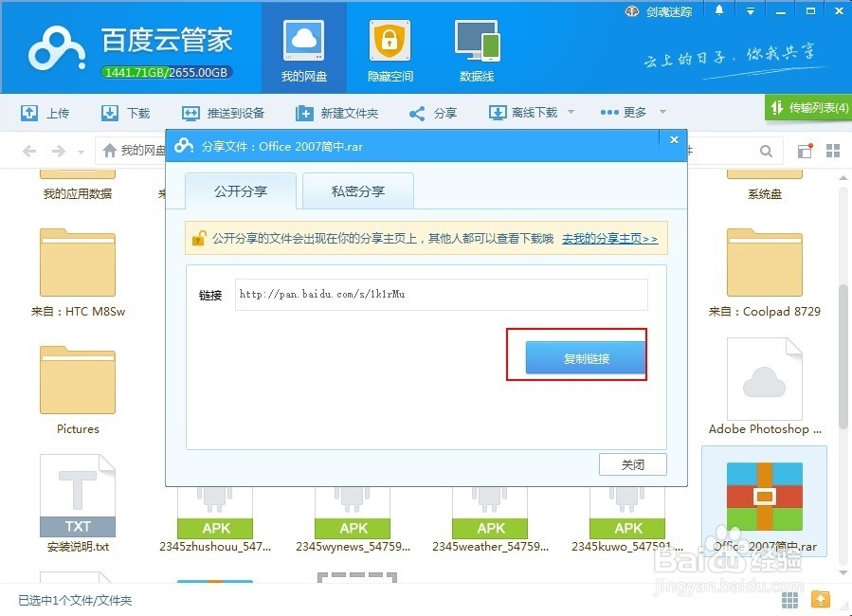Click the window view icon with red dot
Screen dimensions: 852x616
click(x=805, y=151)
